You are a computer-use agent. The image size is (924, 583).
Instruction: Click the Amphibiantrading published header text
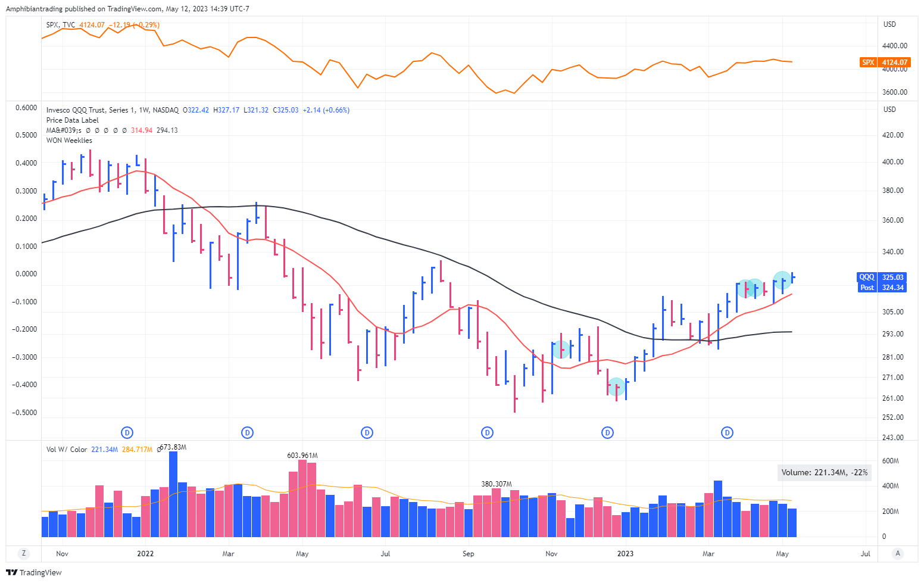[127, 9]
